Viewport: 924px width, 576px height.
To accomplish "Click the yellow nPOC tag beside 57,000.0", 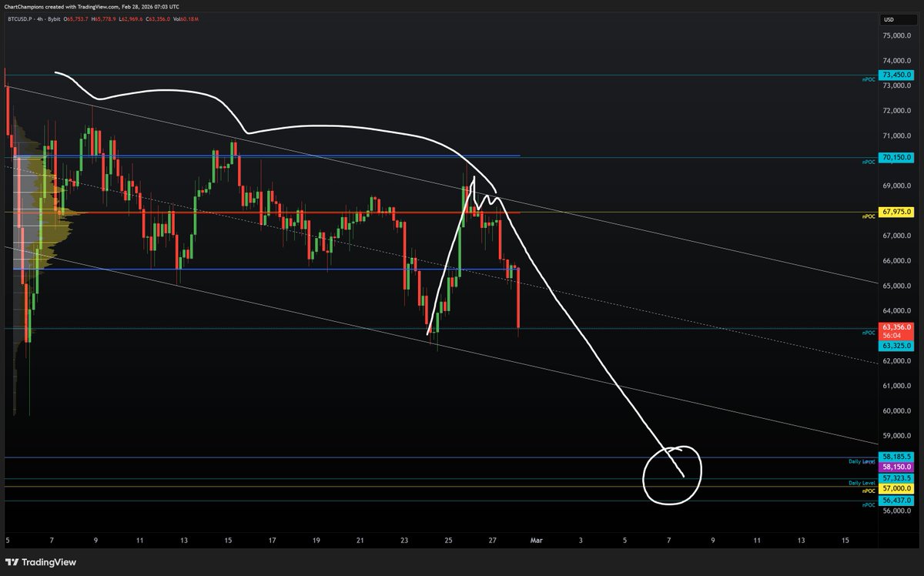I will pos(869,491).
